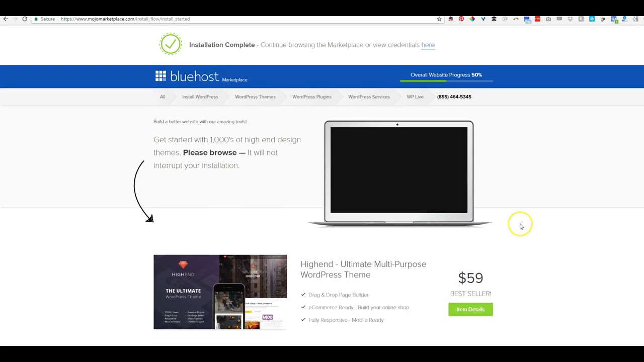Click the laptop preview screen

[399, 170]
